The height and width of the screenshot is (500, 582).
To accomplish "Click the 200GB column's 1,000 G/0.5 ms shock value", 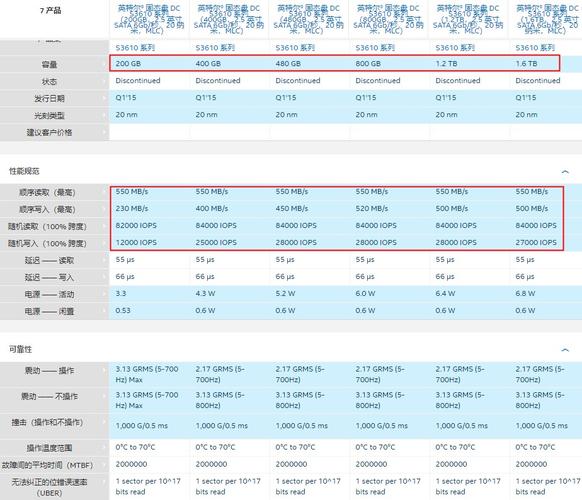I will 142,426.
